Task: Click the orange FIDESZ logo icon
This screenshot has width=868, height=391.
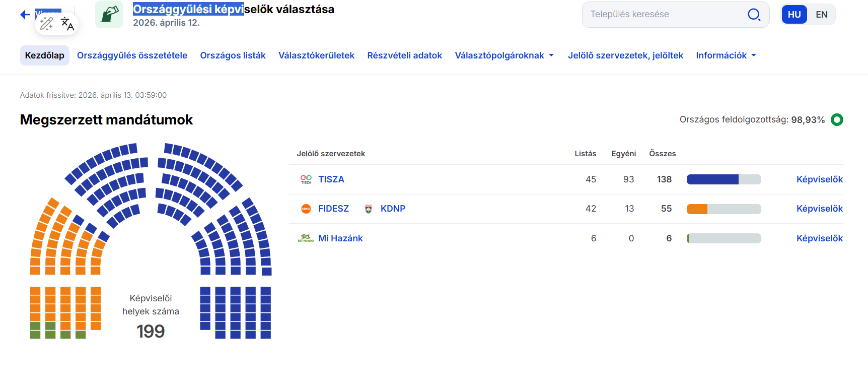Action: pyautogui.click(x=306, y=209)
